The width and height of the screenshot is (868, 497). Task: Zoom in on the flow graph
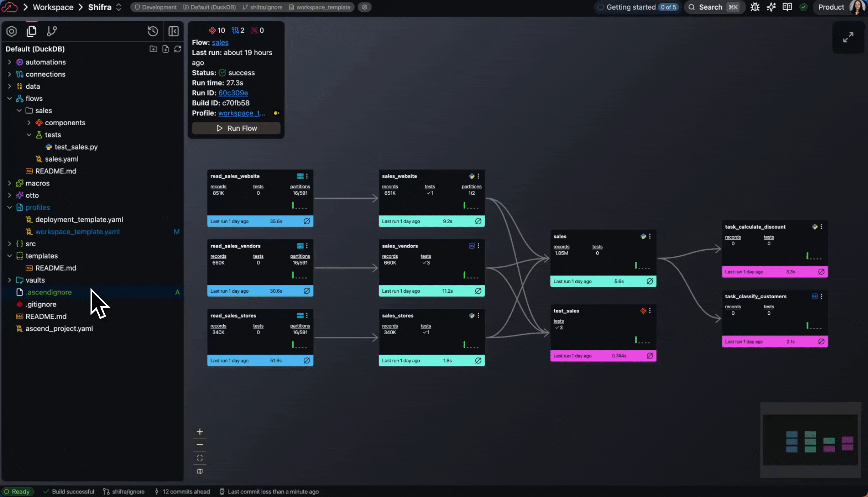200,432
